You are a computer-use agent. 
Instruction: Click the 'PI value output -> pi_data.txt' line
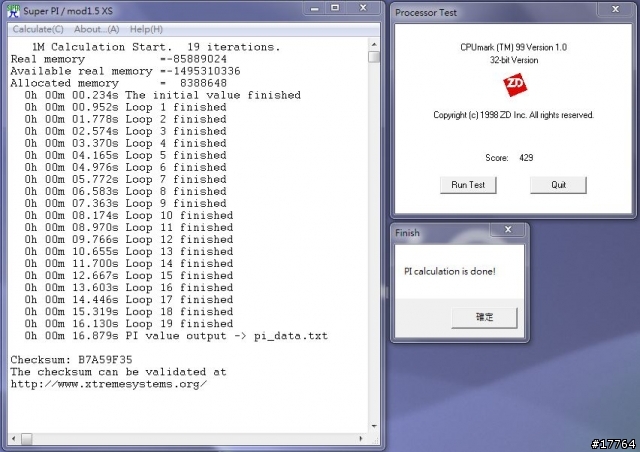[x=176, y=336]
